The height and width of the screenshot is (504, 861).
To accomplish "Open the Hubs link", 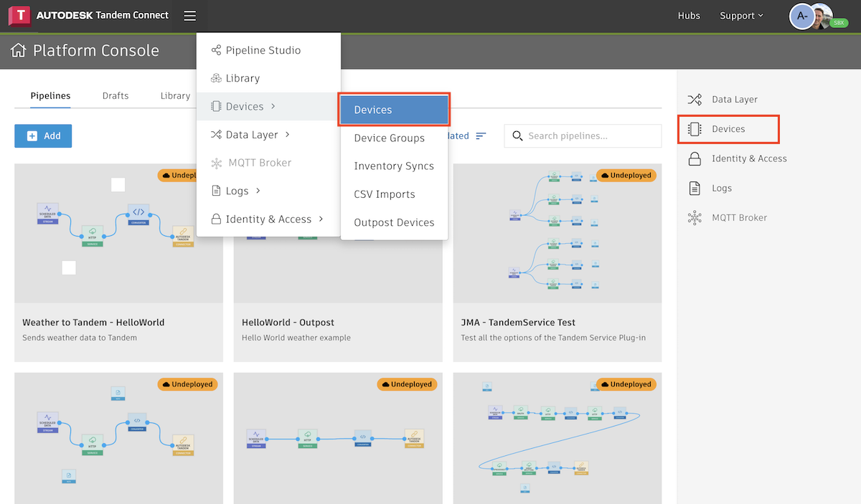I will [x=689, y=15].
